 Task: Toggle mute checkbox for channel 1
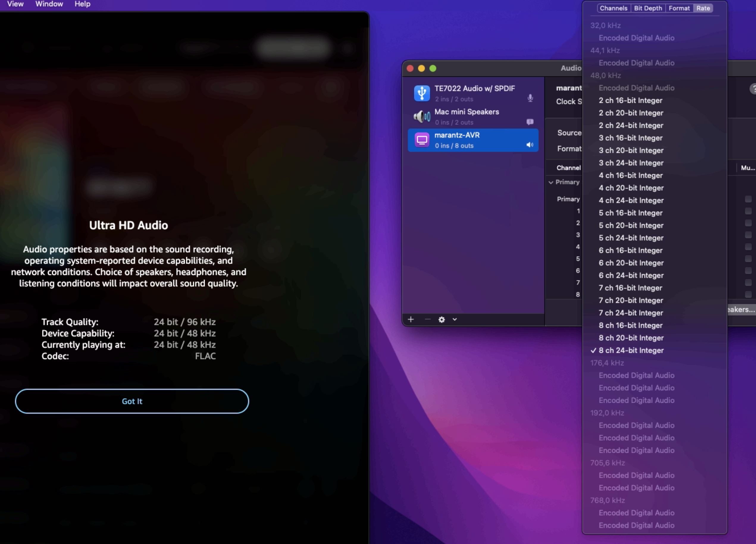click(x=748, y=211)
